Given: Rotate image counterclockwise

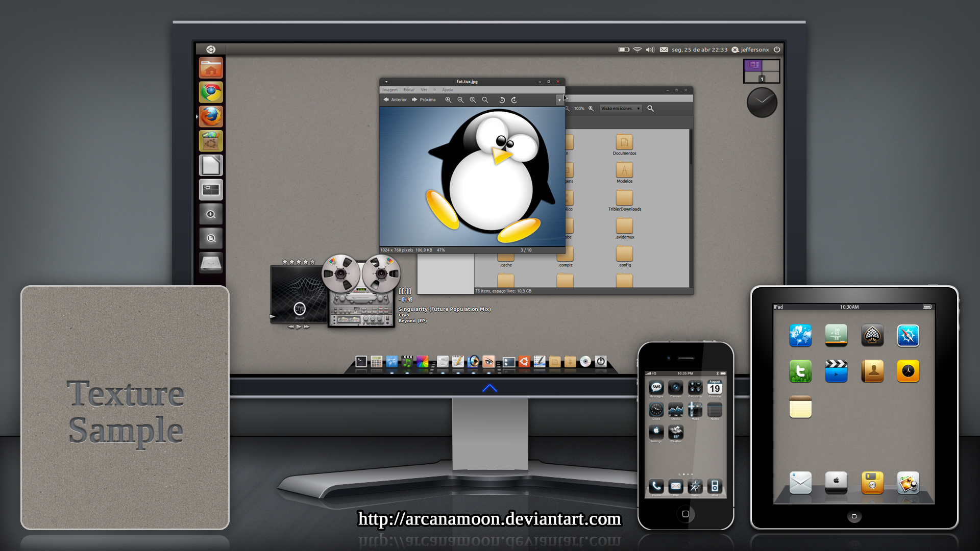Looking at the screenshot, I should click(x=502, y=100).
